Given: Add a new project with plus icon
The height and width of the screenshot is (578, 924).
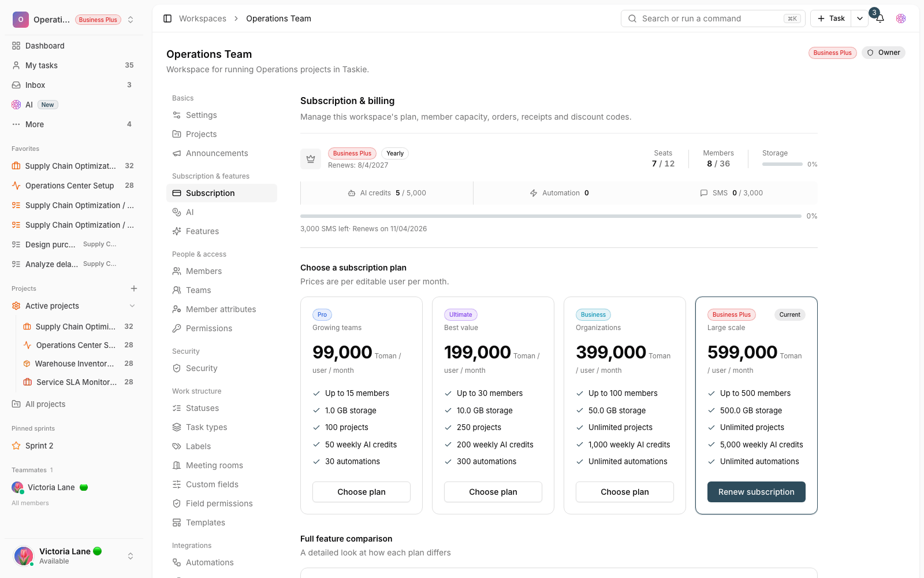Looking at the screenshot, I should (x=134, y=288).
